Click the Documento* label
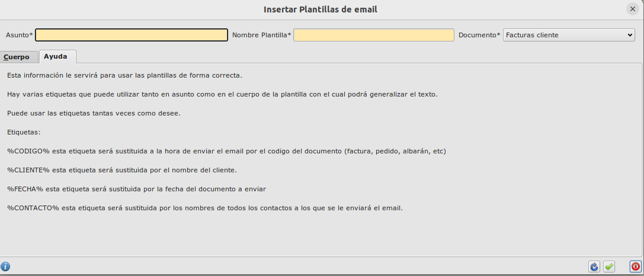 coord(479,35)
